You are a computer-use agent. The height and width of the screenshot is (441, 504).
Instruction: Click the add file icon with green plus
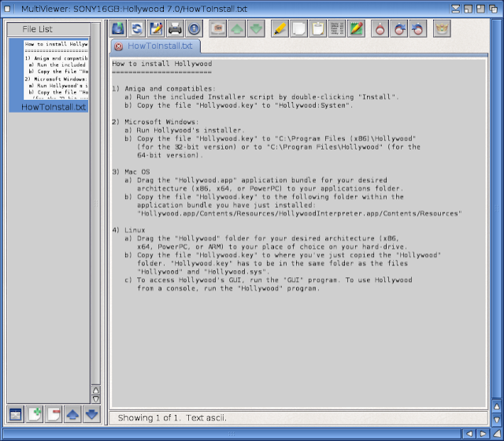point(35,414)
